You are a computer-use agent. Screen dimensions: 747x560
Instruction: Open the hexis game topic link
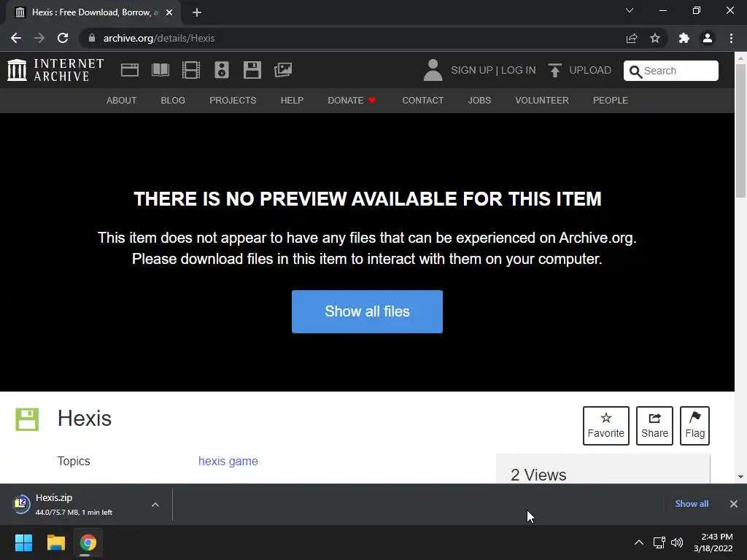coord(228,461)
